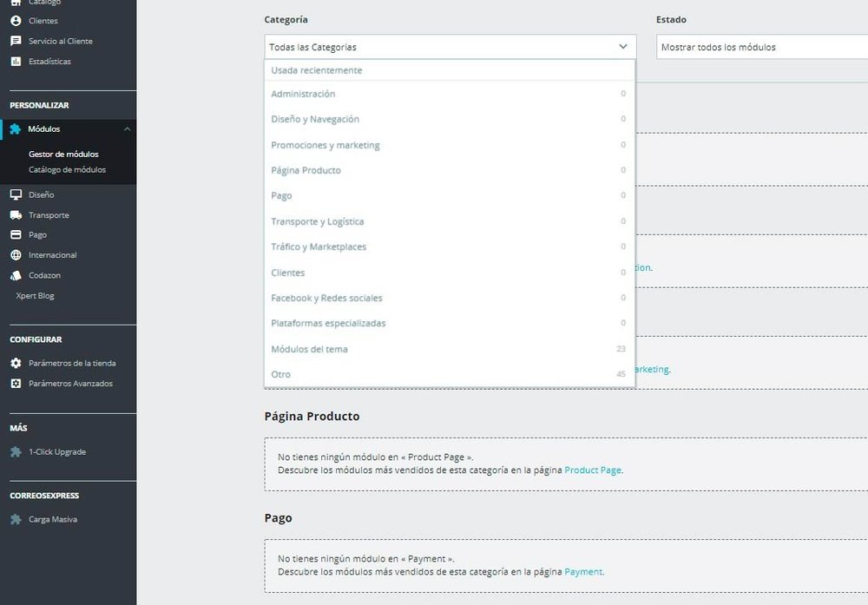Close the Categoría dropdown via its arrow

[622, 47]
